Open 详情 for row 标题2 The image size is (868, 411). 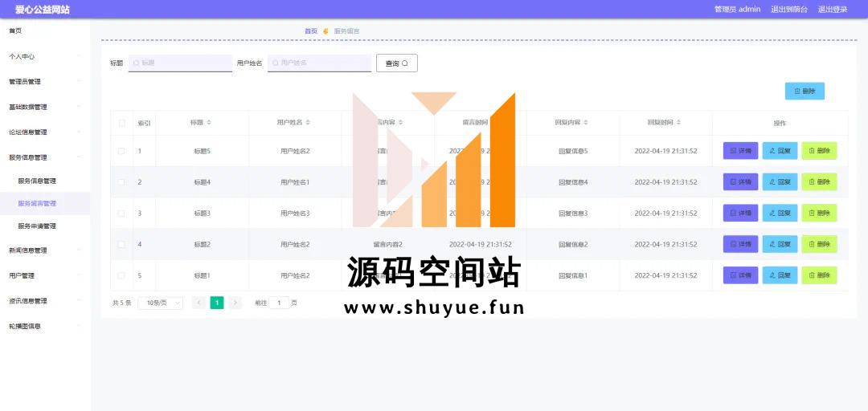(740, 244)
